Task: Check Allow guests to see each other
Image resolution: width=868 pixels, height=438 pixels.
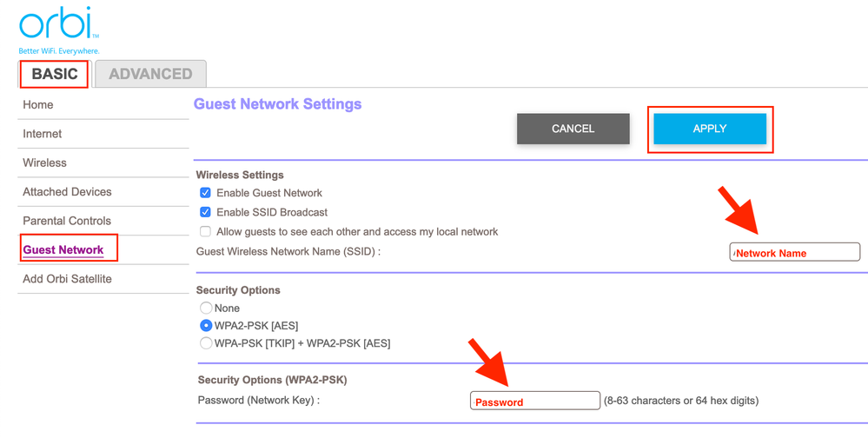Action: tap(206, 232)
